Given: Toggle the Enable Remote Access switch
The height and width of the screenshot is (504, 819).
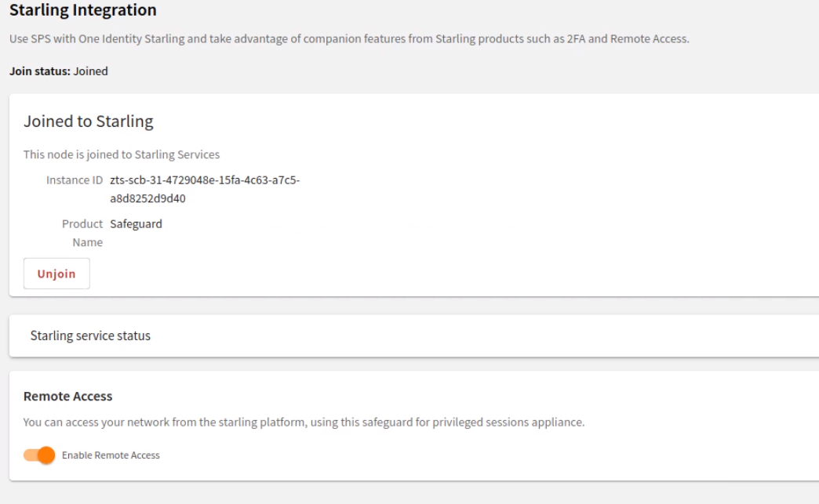Looking at the screenshot, I should 39,455.
